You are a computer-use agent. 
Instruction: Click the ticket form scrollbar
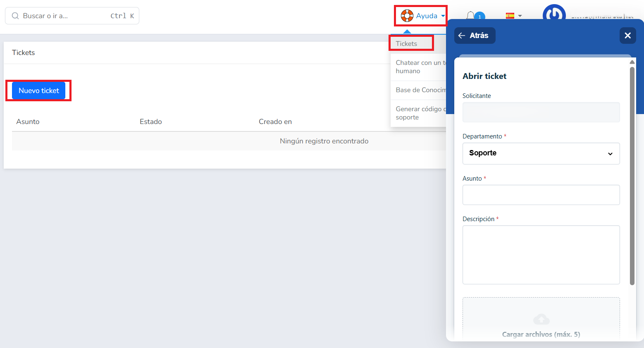632,176
